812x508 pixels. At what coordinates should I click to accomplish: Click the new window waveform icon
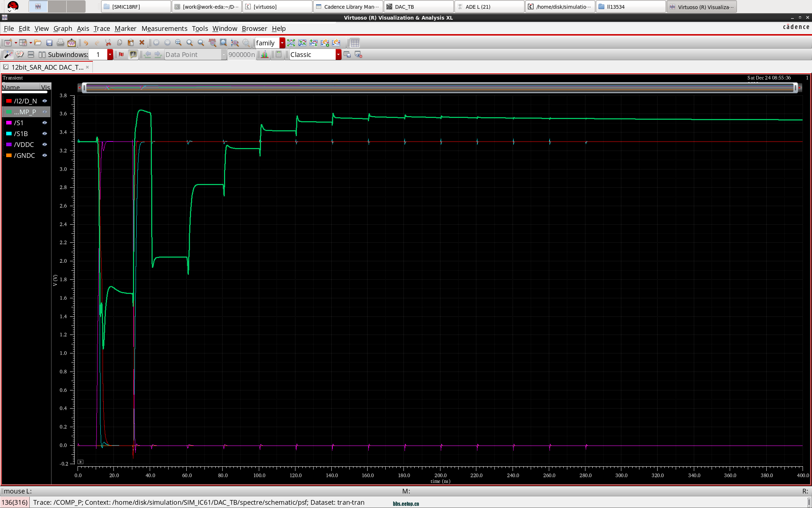8,43
